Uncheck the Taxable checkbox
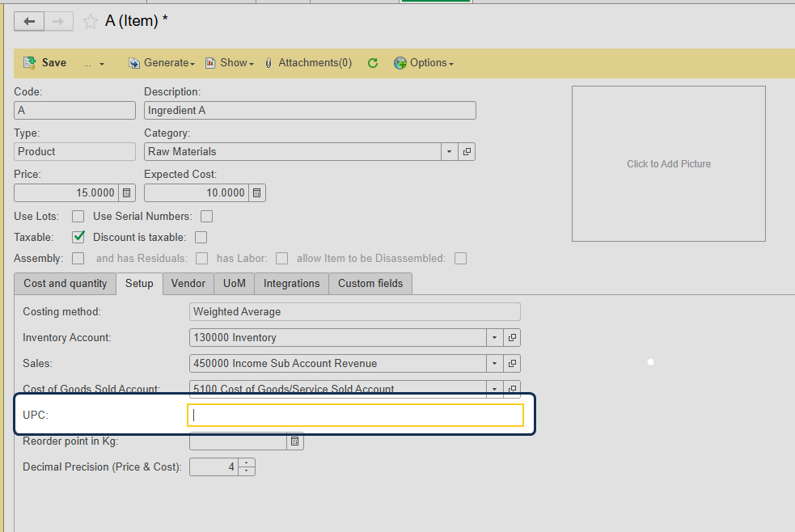The height and width of the screenshot is (532, 795). 78,238
